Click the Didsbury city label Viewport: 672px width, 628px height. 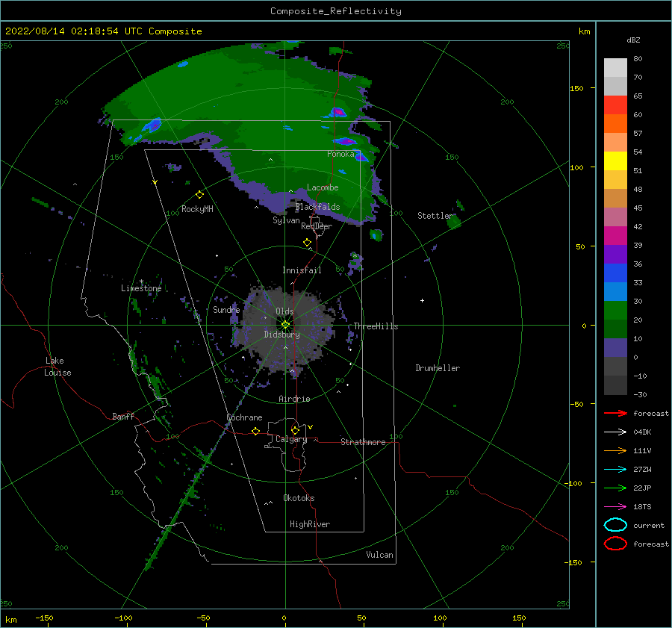point(281,335)
